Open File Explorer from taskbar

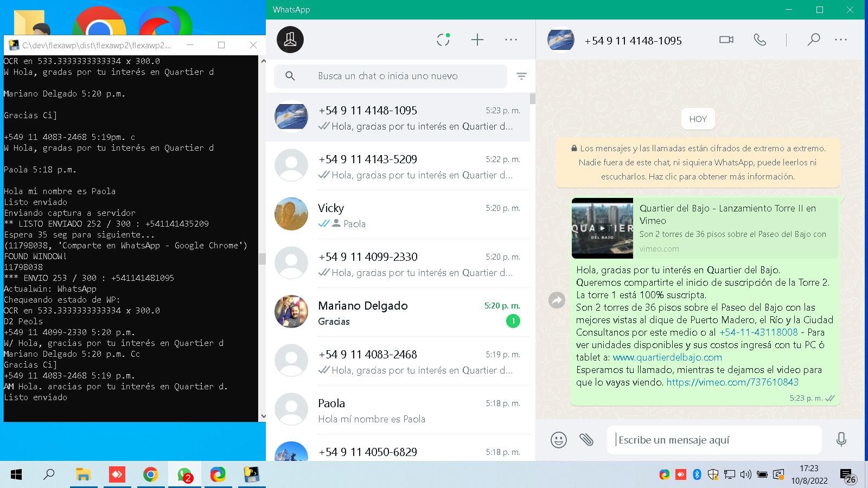(82, 475)
